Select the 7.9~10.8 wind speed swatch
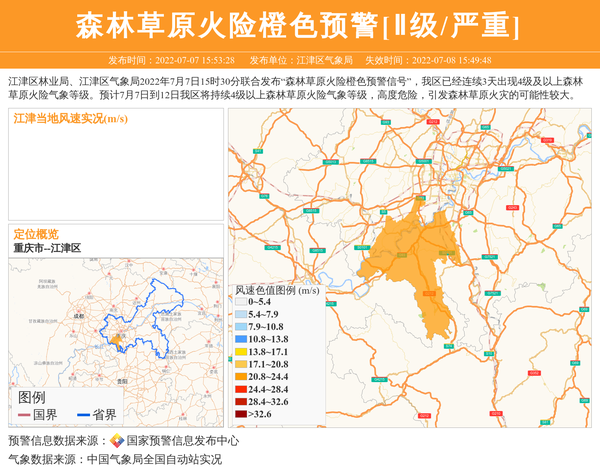Screen dimensions: 600x471 pyautogui.click(x=241, y=327)
